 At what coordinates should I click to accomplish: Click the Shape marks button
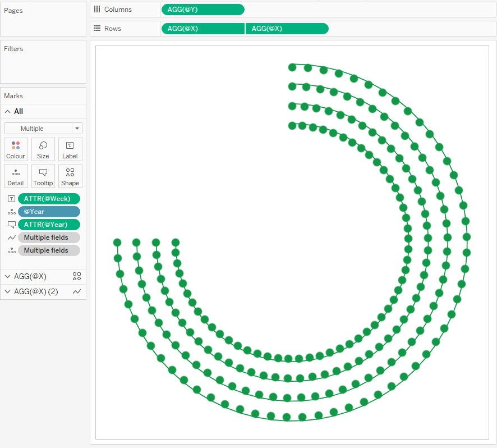tap(70, 176)
